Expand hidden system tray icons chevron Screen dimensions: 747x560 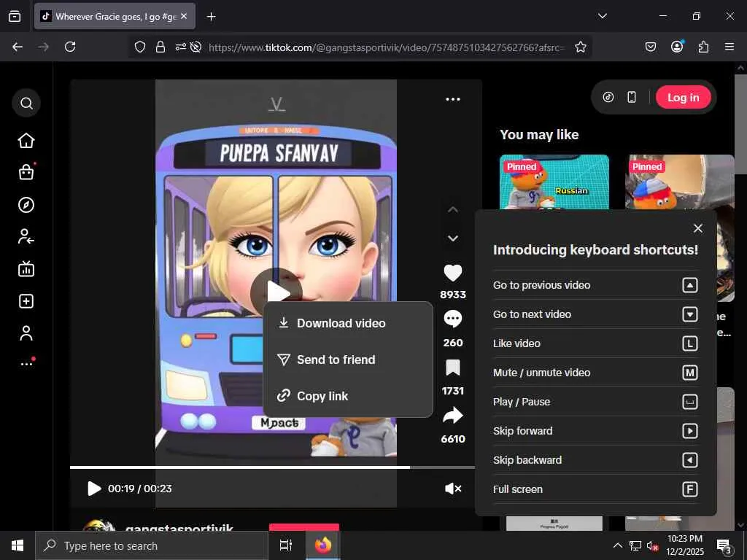tap(617, 545)
